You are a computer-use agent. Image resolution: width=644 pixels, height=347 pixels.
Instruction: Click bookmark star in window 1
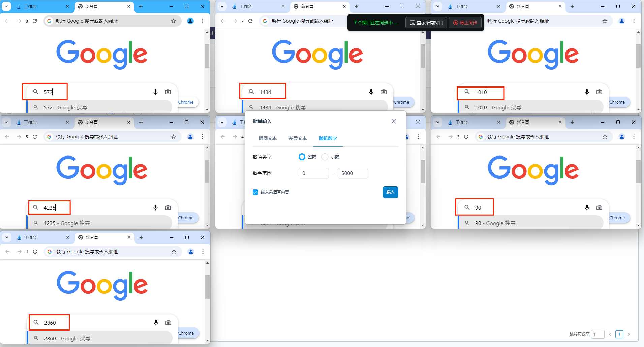174,252
